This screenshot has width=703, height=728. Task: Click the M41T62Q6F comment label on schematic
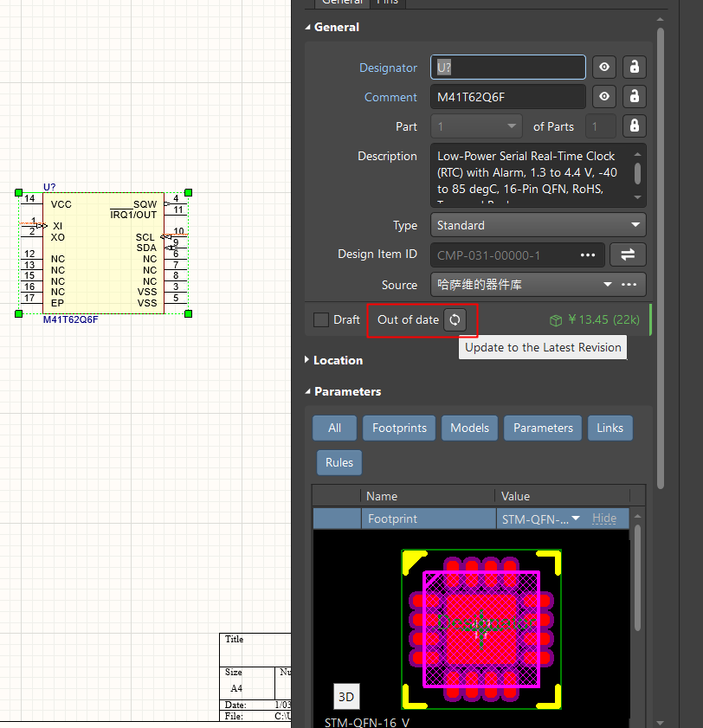tap(71, 319)
